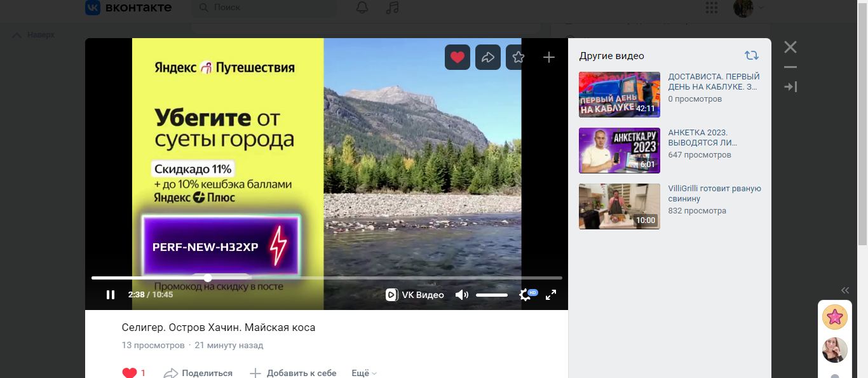Open the VK services grid menu

click(712, 8)
